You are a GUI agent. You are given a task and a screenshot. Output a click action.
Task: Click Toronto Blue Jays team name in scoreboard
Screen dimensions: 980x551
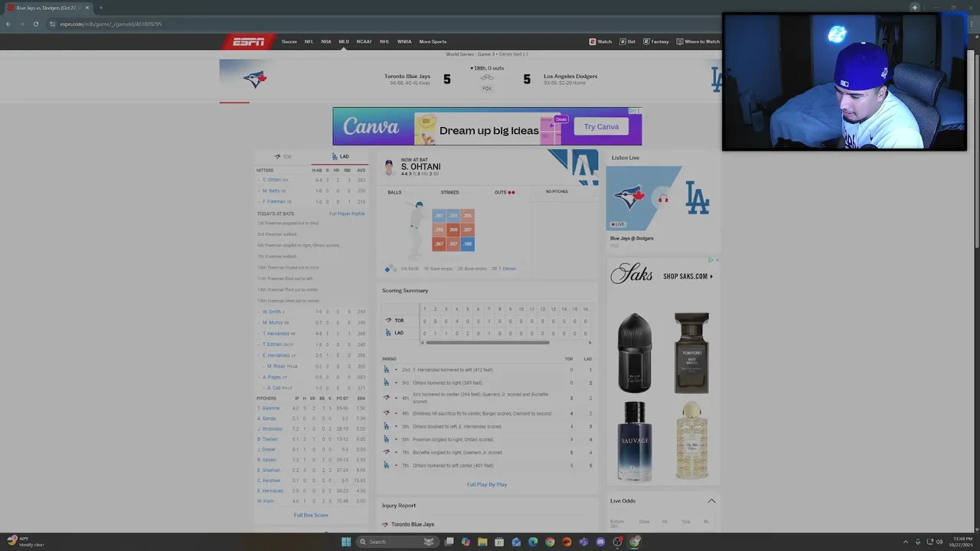407,77
